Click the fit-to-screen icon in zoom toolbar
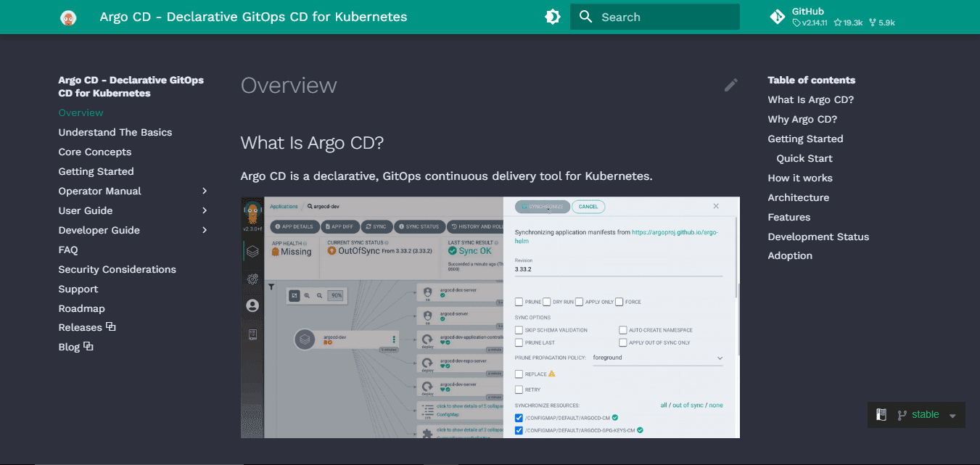The image size is (980, 465). coord(294,295)
